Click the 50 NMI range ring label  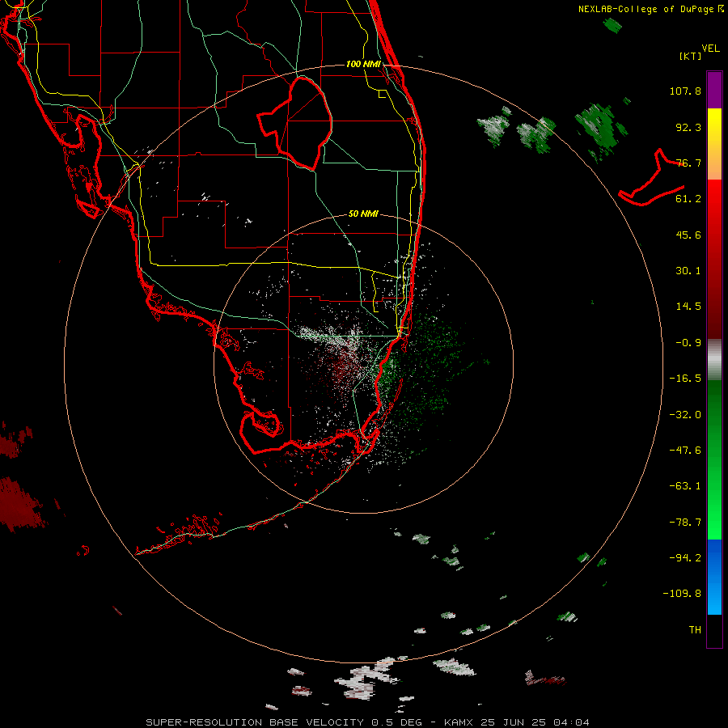[x=363, y=214]
